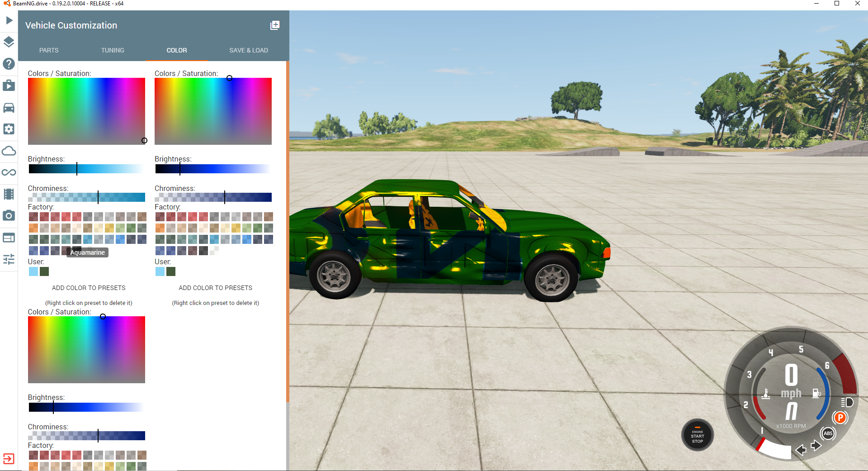Click the third palette's Brightness slider
Viewport: 868px width, 471px height.
[x=86, y=407]
